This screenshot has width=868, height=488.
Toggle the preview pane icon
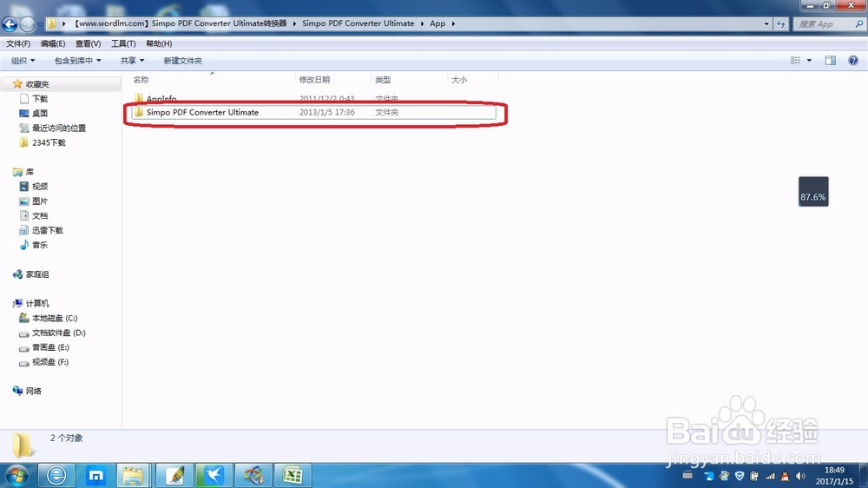pos(831,61)
